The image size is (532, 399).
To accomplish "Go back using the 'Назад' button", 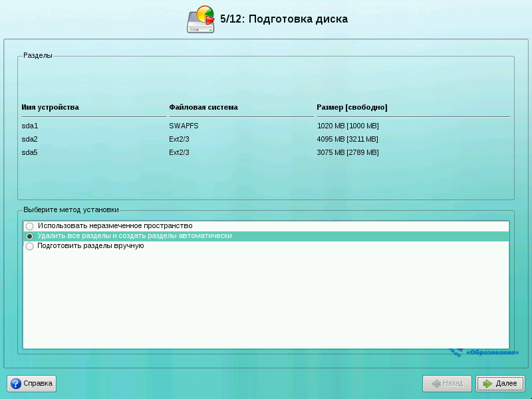I will 447,384.
